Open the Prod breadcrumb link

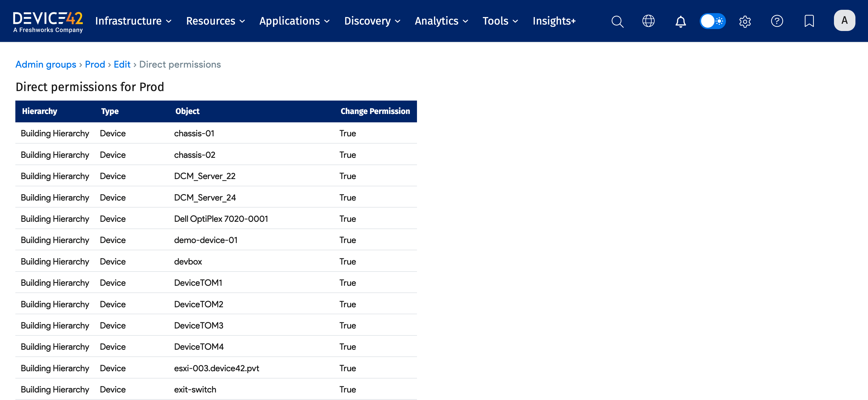(x=95, y=65)
